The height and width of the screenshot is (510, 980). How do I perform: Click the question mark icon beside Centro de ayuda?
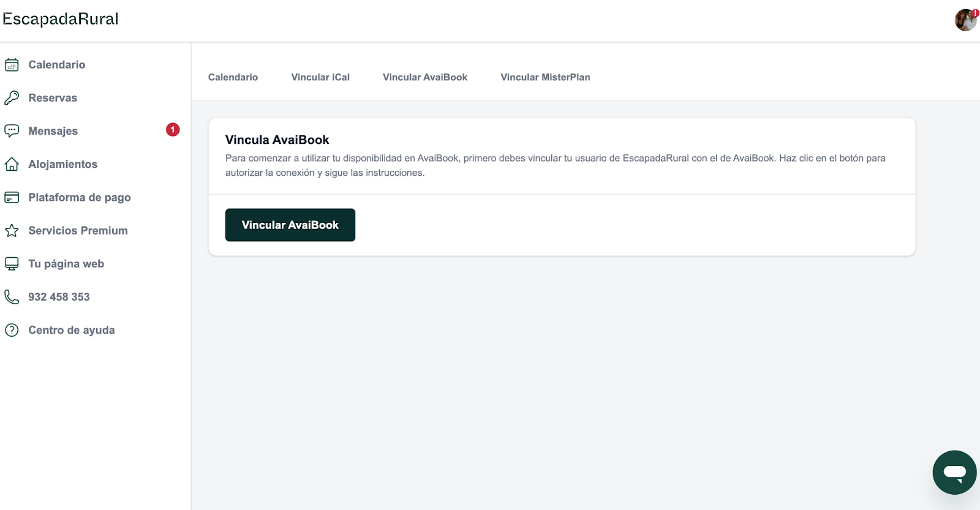click(x=12, y=330)
